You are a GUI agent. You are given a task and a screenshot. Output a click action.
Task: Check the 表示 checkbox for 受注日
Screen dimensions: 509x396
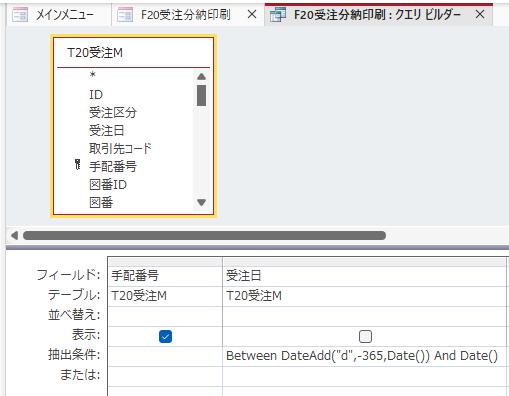coord(365,336)
